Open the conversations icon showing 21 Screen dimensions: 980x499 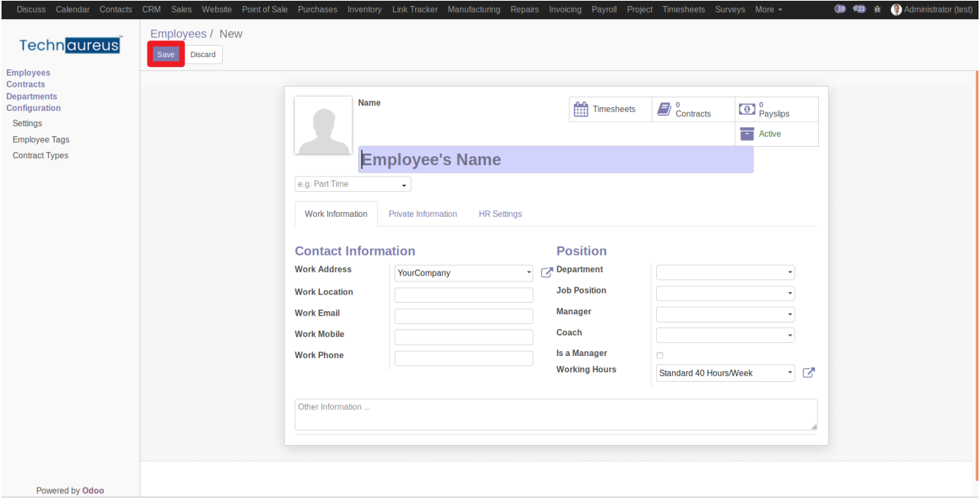pyautogui.click(x=859, y=10)
